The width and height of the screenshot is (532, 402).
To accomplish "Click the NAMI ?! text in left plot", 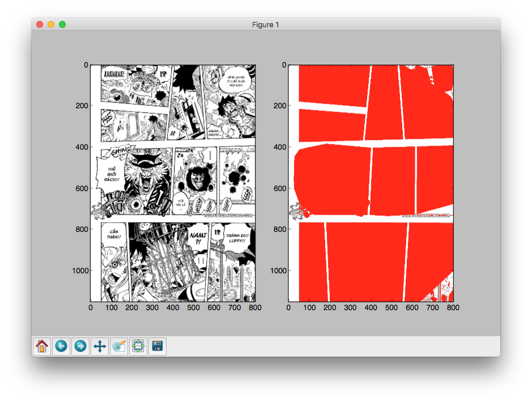I will [198, 238].
